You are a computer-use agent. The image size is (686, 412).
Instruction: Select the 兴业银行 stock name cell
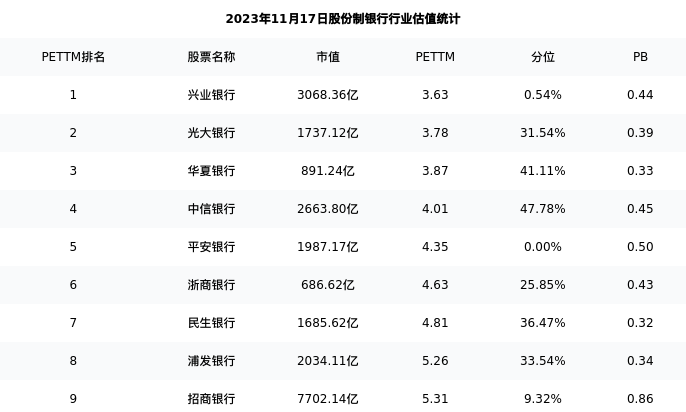[x=211, y=95]
